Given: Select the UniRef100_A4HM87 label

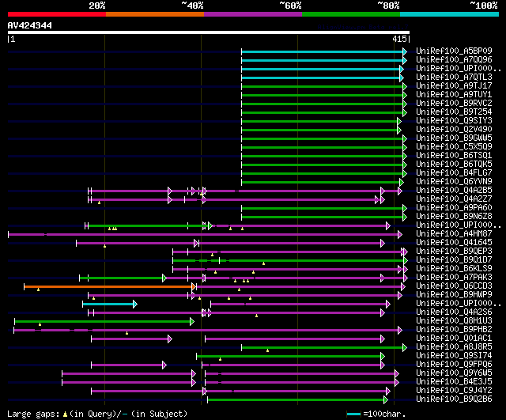Looking at the screenshot, I should (x=454, y=234).
